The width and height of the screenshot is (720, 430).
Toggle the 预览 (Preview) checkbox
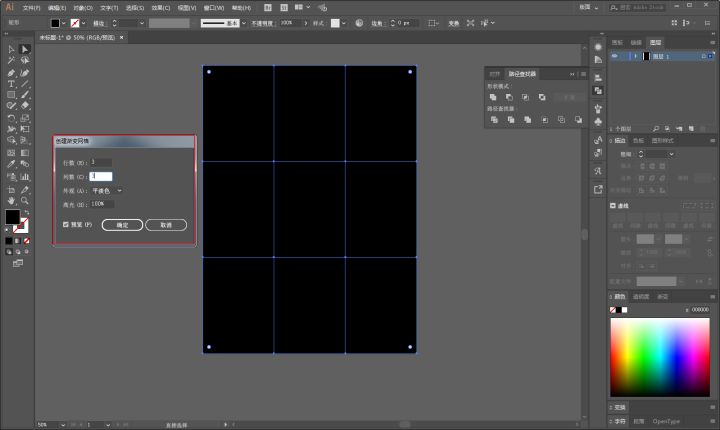point(66,225)
